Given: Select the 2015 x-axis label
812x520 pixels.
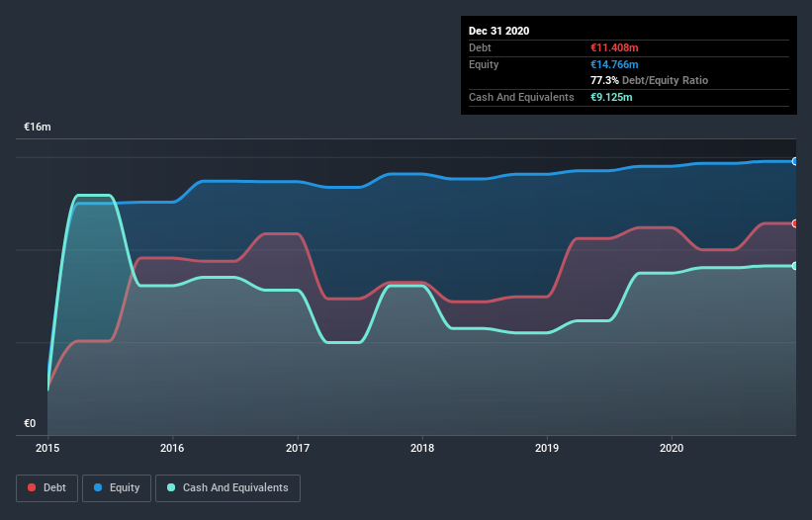Looking at the screenshot, I should [x=47, y=448].
